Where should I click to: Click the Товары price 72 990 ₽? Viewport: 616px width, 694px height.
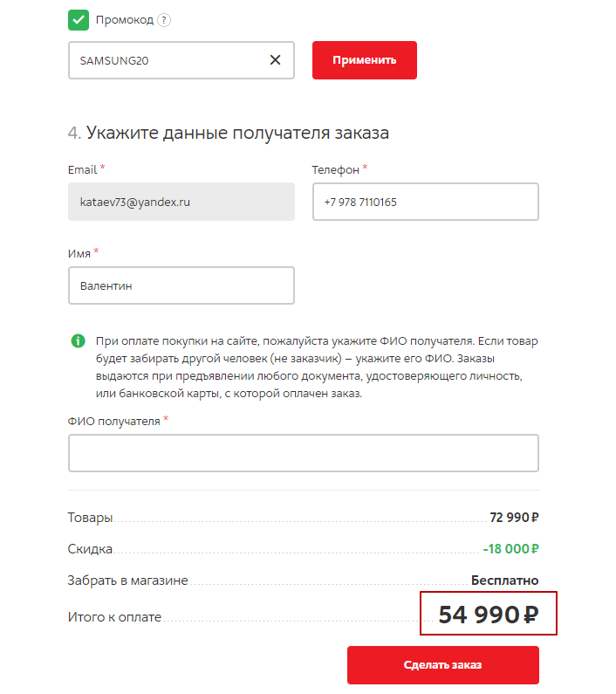(x=514, y=518)
